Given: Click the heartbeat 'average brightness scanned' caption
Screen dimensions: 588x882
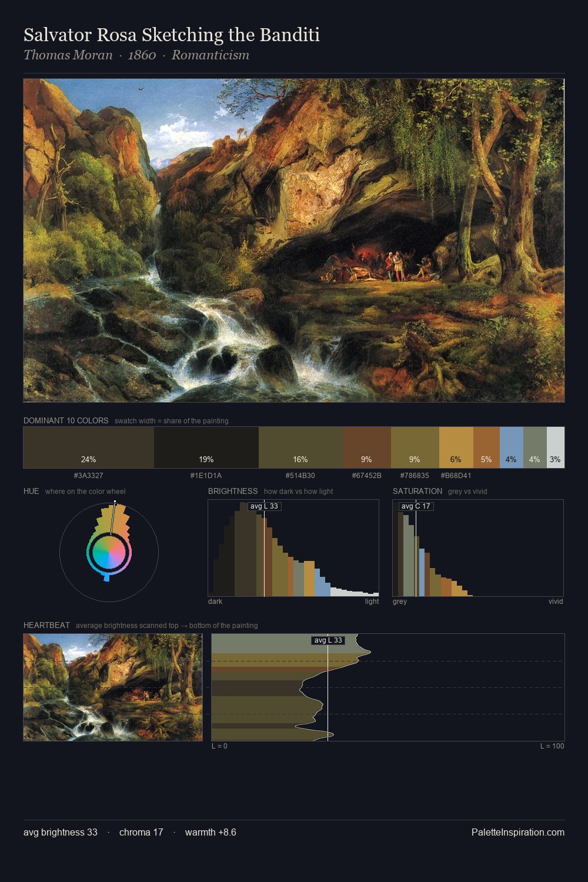Looking at the screenshot, I should click(x=167, y=626).
